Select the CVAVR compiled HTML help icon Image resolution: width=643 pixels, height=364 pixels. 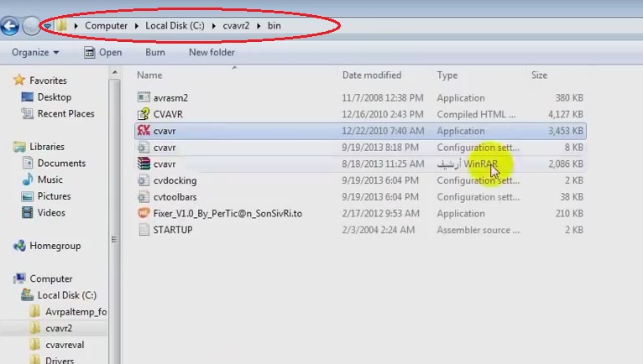pos(144,114)
